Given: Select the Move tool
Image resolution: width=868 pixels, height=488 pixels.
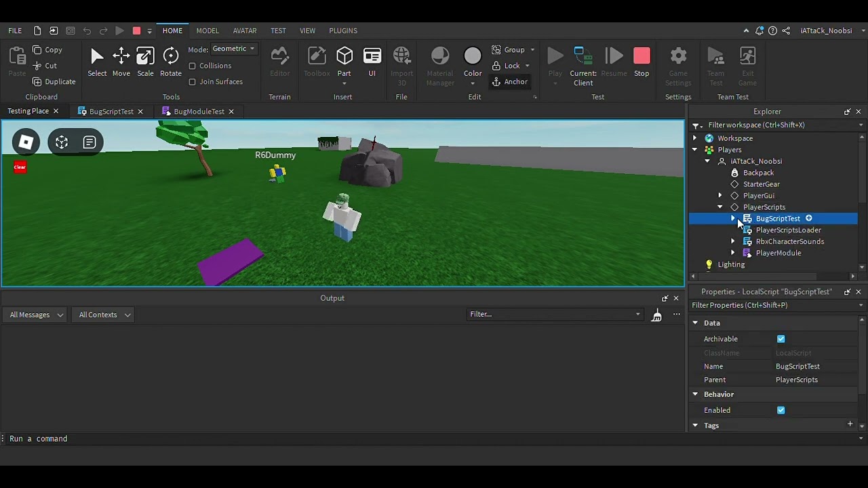Looking at the screenshot, I should pyautogui.click(x=121, y=61).
